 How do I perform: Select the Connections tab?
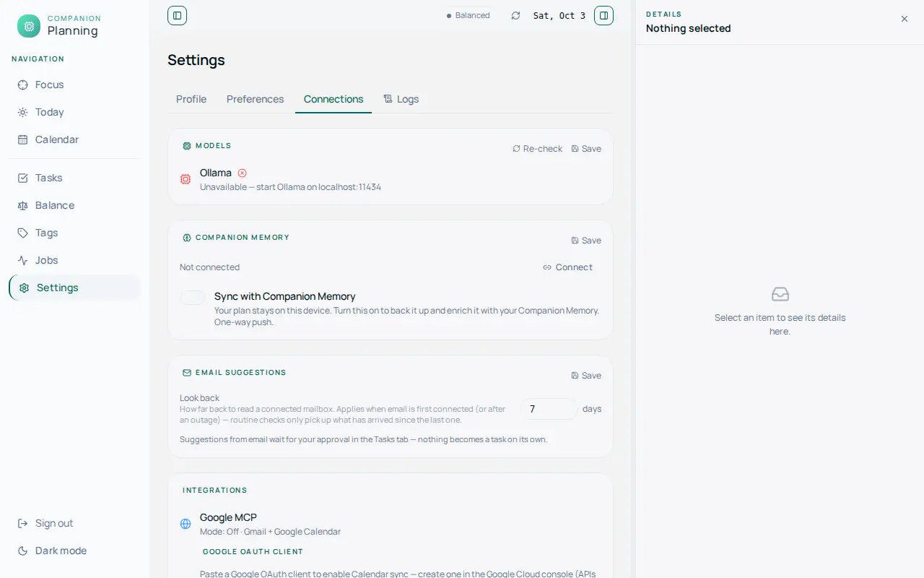tap(334, 99)
